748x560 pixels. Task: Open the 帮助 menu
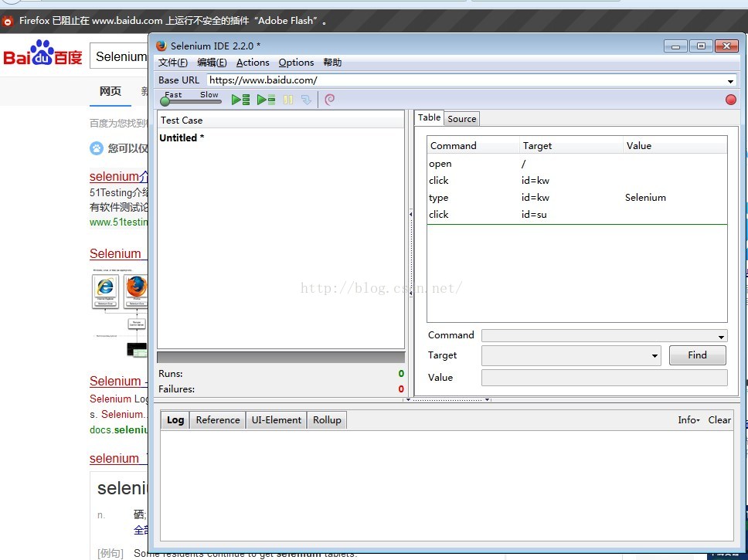click(x=332, y=63)
